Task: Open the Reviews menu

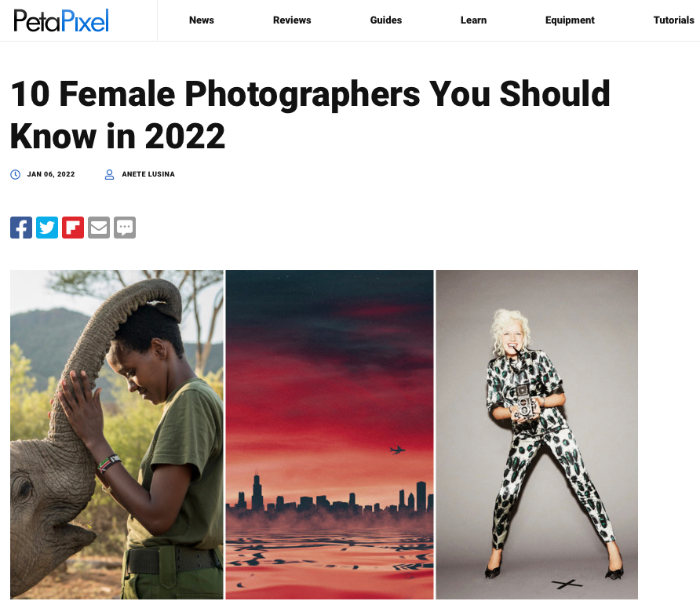Action: [292, 20]
